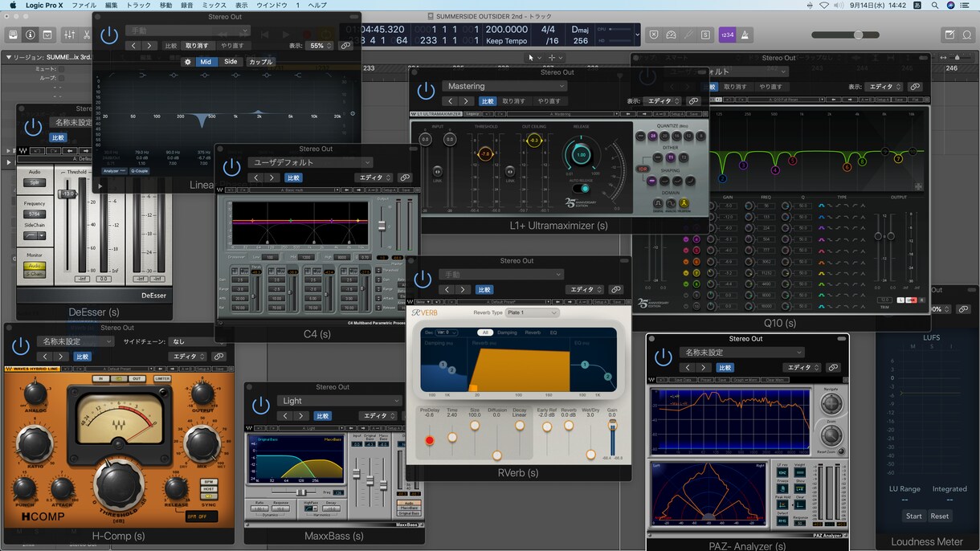Image resolution: width=980 pixels, height=551 pixels.
Task: Toggle compare 比較 in MaxxBass plugin
Action: tap(322, 416)
